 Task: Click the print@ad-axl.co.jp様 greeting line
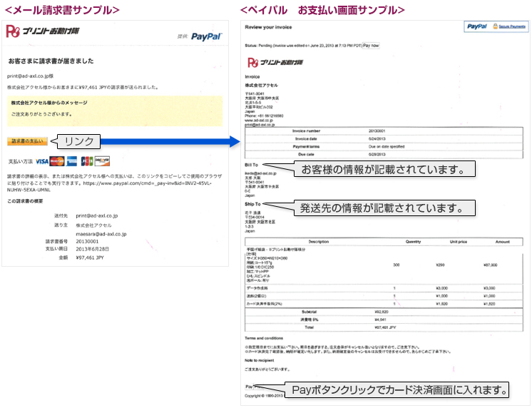click(30, 76)
